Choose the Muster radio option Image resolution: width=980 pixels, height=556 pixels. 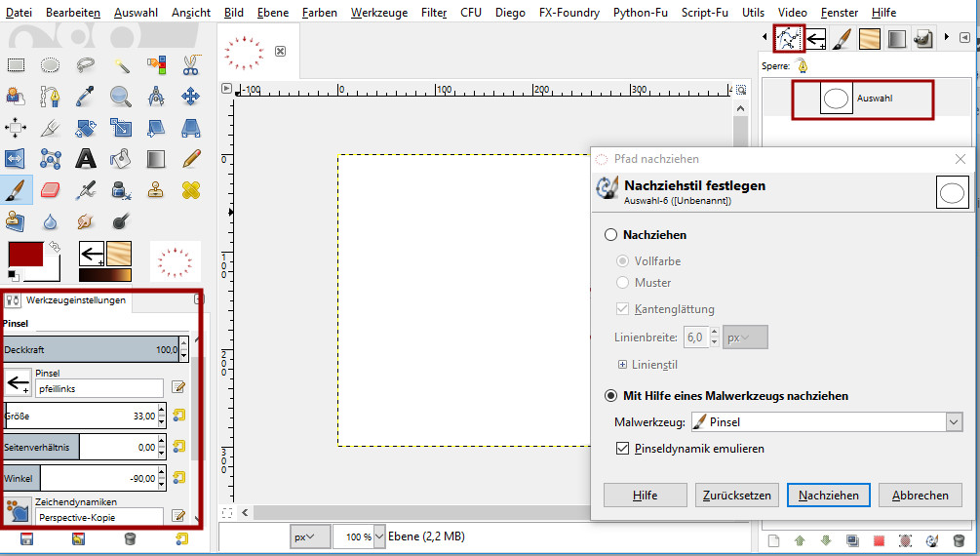click(x=622, y=283)
